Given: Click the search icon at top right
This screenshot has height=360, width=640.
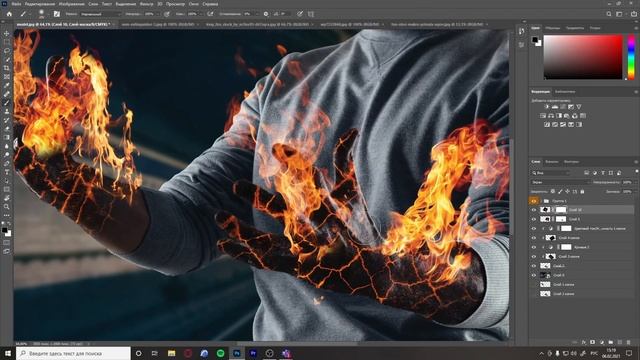Looking at the screenshot, I should (609, 14).
